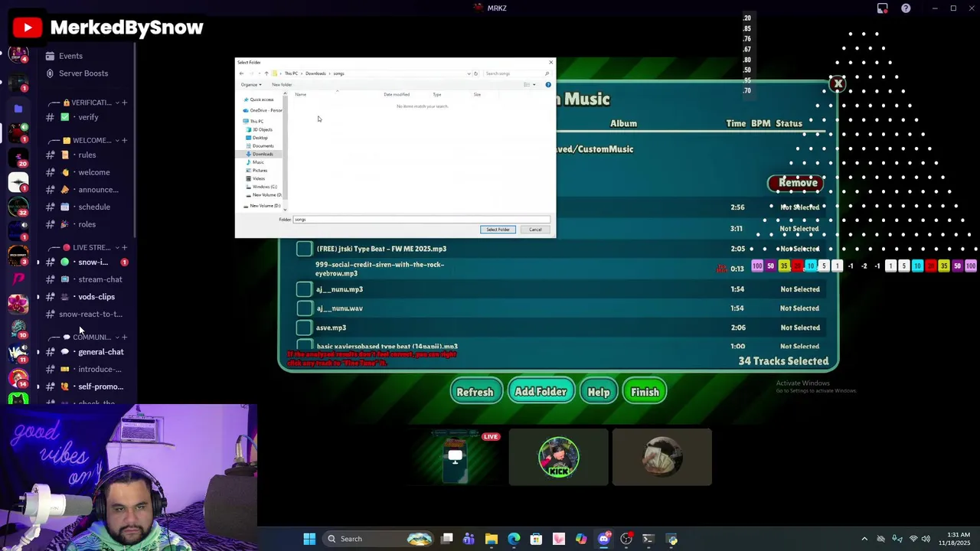Viewport: 980px width, 551px height.
Task: Tick checkbox for aj__nunu.mp3 track
Action: tap(304, 289)
